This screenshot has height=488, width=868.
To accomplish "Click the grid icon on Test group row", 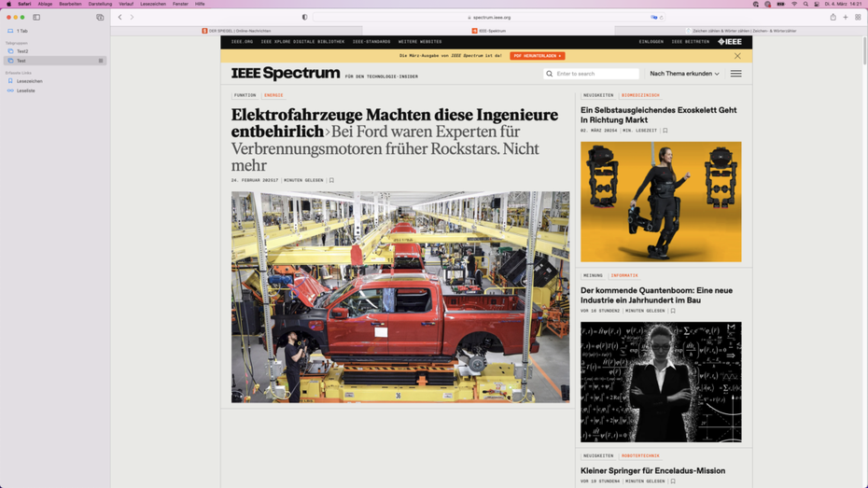I will 101,61.
